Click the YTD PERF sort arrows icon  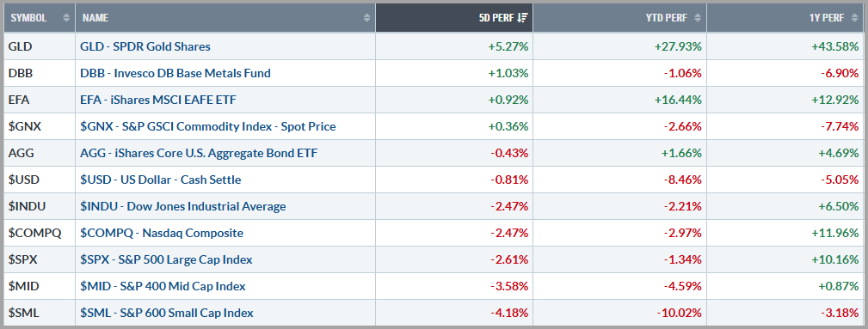tap(698, 18)
